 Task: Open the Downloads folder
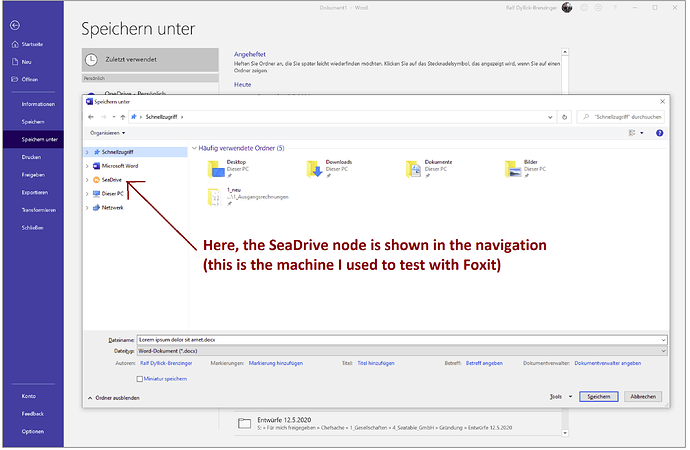tap(314, 168)
